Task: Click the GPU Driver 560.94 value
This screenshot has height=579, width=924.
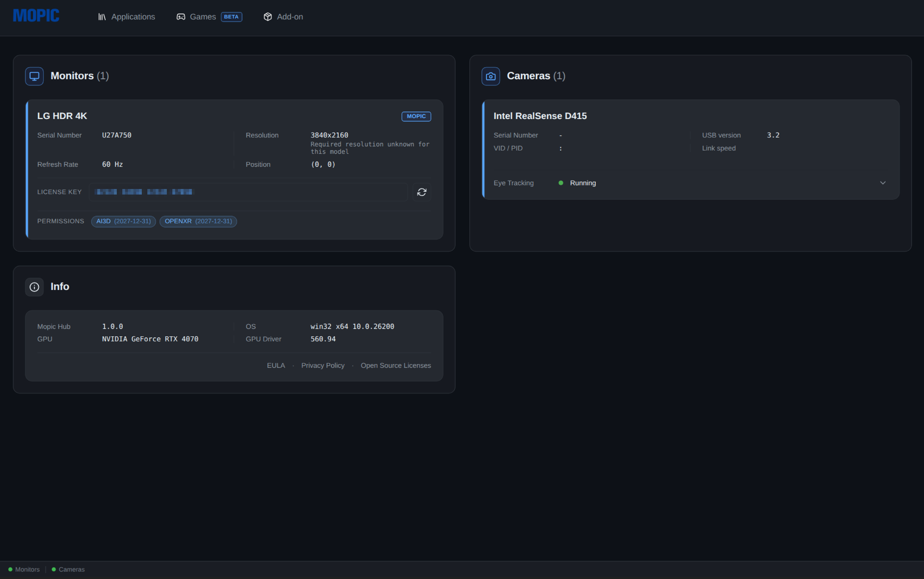Action: tap(323, 339)
